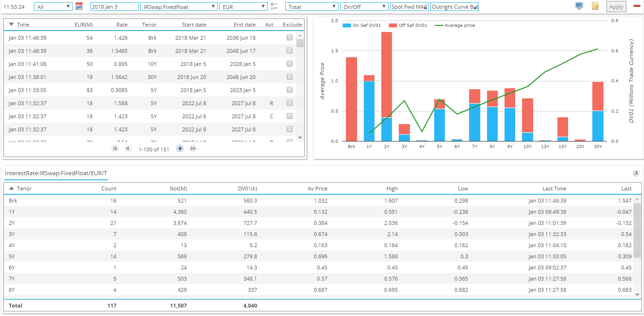Tick Exclude checkbox for rate 1.588 row
The image size is (644, 316).
point(290,103)
